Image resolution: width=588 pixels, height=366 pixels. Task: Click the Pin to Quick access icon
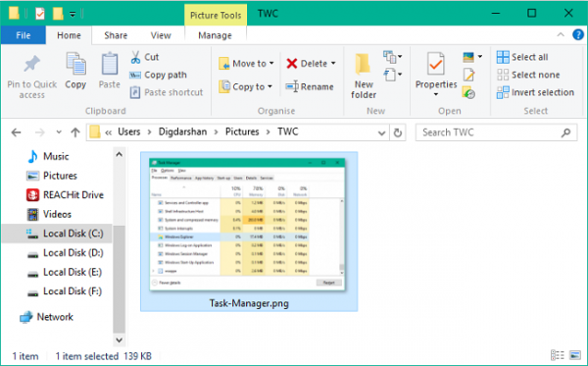tap(32, 64)
